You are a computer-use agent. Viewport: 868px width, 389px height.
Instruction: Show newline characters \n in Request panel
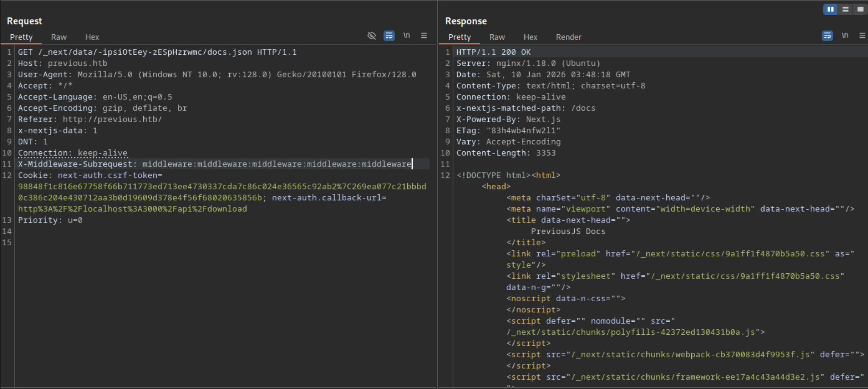point(406,36)
